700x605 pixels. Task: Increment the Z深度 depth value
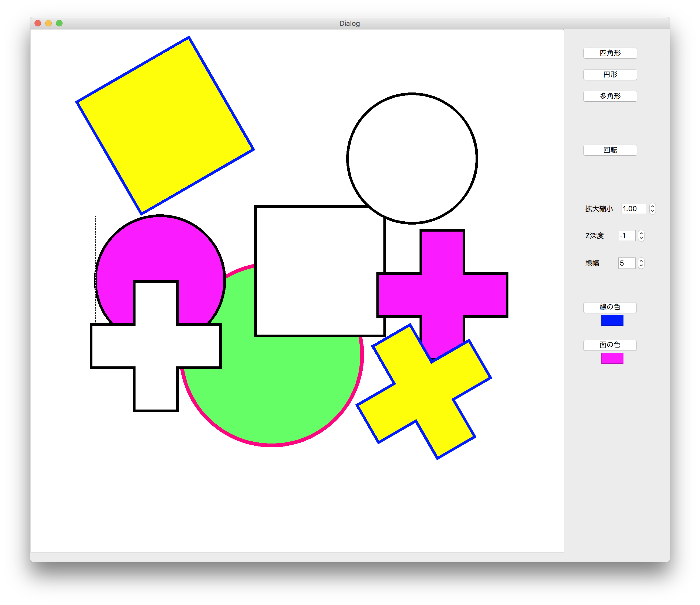[641, 233]
